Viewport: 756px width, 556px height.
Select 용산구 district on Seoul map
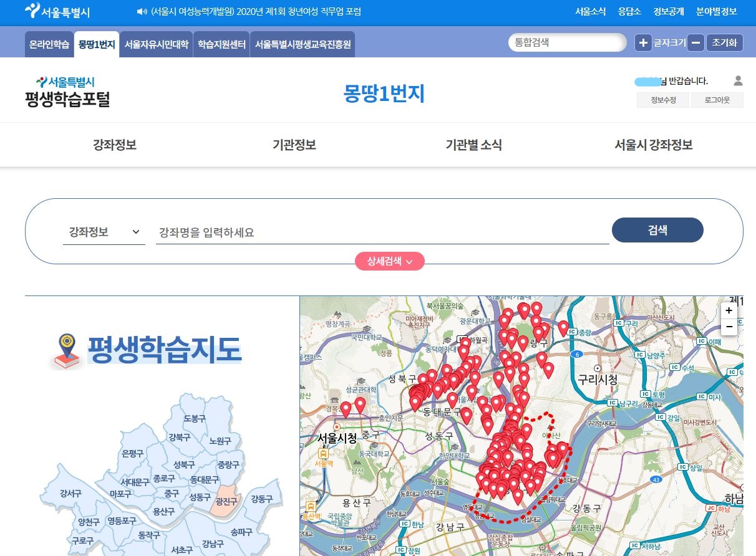pyautogui.click(x=163, y=512)
